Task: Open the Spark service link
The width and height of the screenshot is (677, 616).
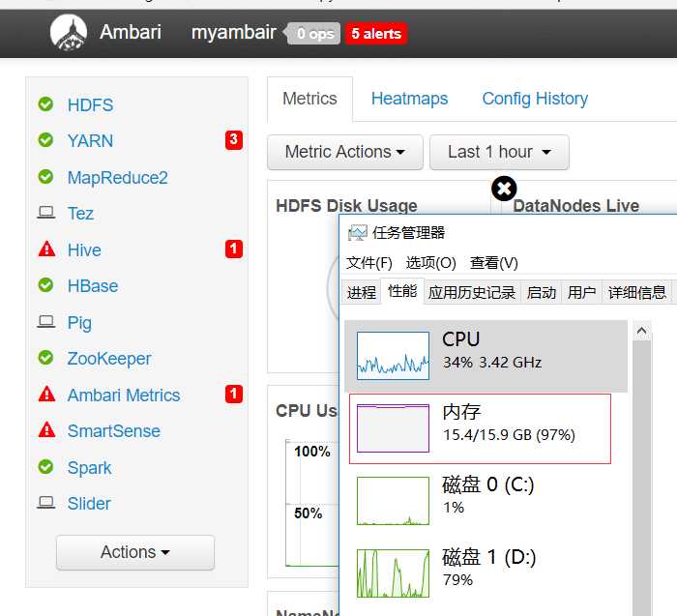Action: pos(89,468)
